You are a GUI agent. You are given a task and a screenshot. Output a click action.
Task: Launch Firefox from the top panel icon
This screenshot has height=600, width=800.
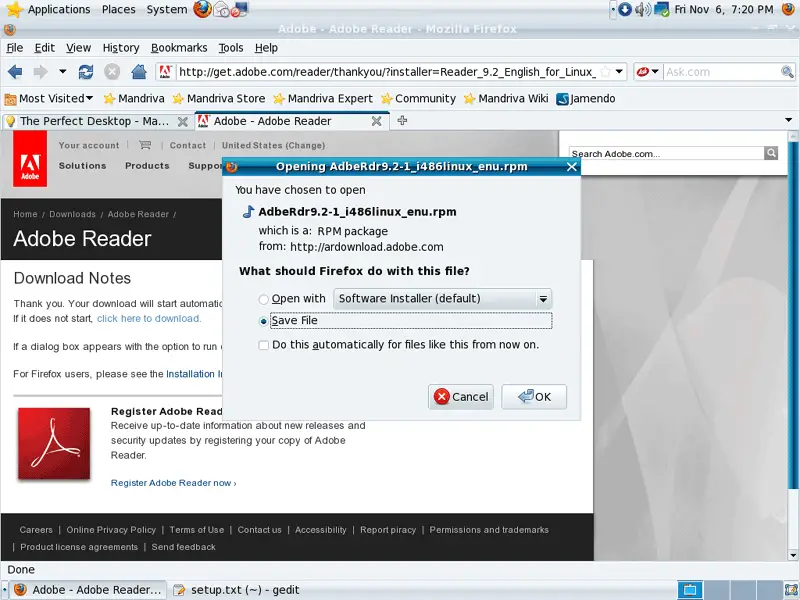202,9
